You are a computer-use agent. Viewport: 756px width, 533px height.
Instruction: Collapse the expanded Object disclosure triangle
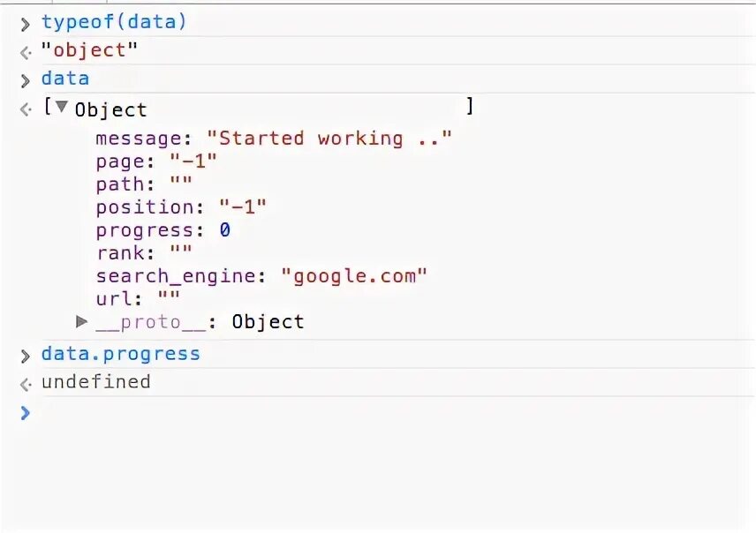(x=61, y=107)
